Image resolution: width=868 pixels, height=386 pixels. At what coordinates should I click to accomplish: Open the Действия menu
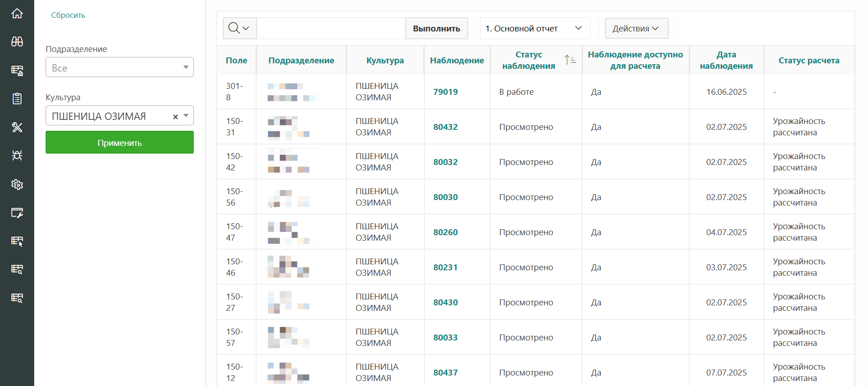[636, 28]
